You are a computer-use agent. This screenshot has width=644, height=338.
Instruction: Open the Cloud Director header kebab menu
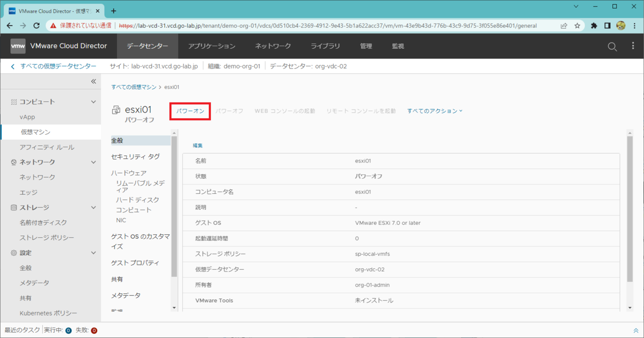[x=633, y=46]
